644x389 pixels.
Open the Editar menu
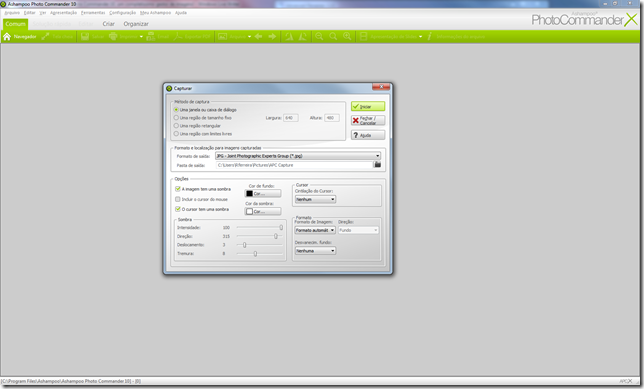(x=30, y=13)
